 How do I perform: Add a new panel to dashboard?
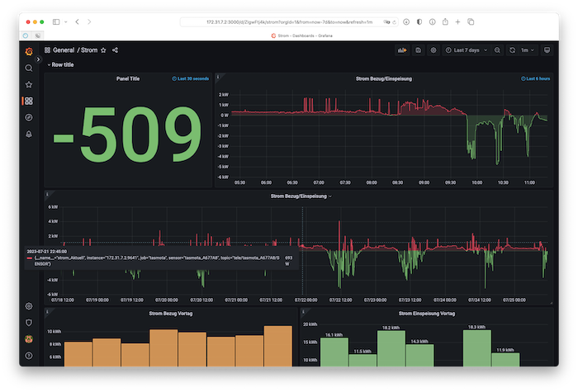click(402, 50)
